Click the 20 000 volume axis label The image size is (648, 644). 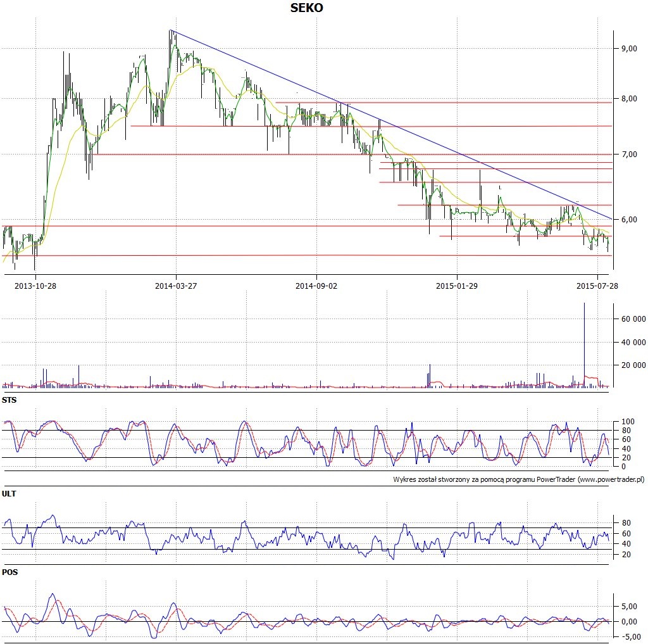tap(633, 365)
